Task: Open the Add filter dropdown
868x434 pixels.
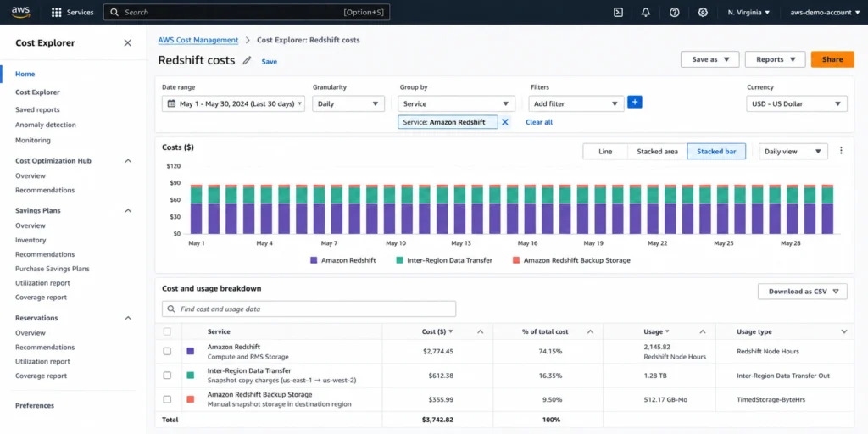Action: (576, 103)
